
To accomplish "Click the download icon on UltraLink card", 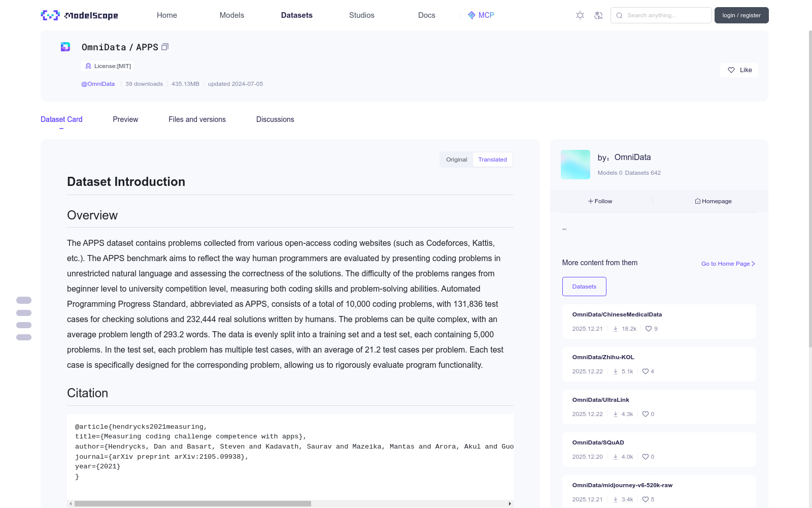I will tap(616, 414).
